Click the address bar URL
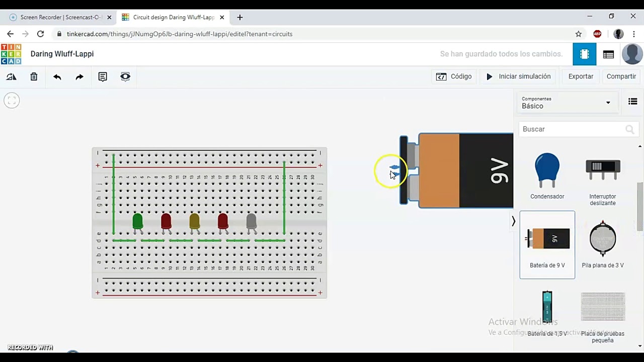This screenshot has width=644, height=362. click(180, 34)
